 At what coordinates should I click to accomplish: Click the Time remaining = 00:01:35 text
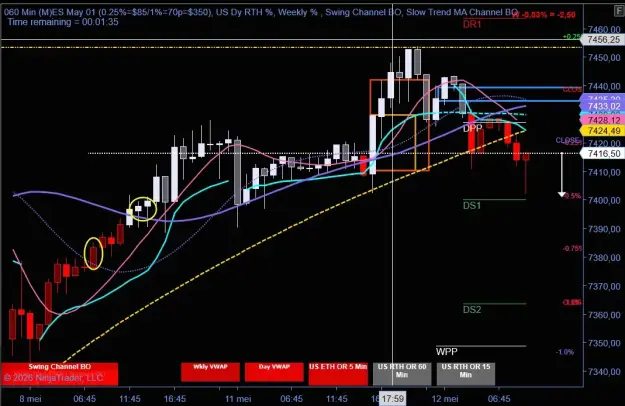tap(63, 22)
